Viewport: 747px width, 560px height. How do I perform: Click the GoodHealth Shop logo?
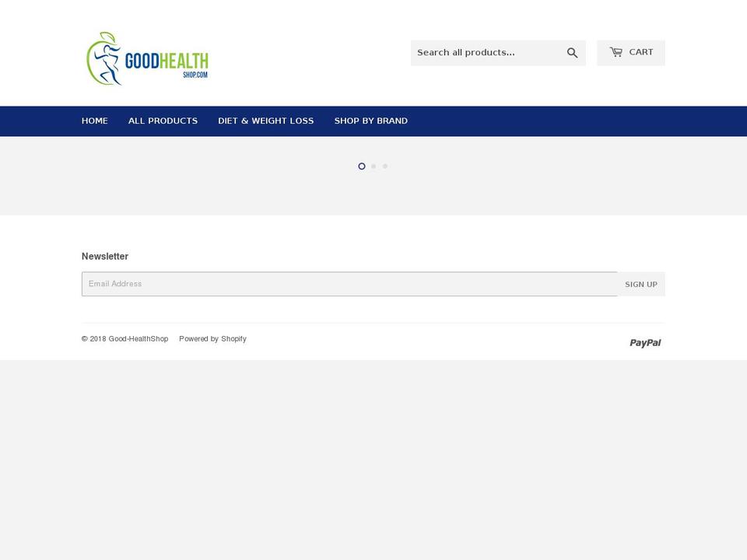(x=147, y=58)
